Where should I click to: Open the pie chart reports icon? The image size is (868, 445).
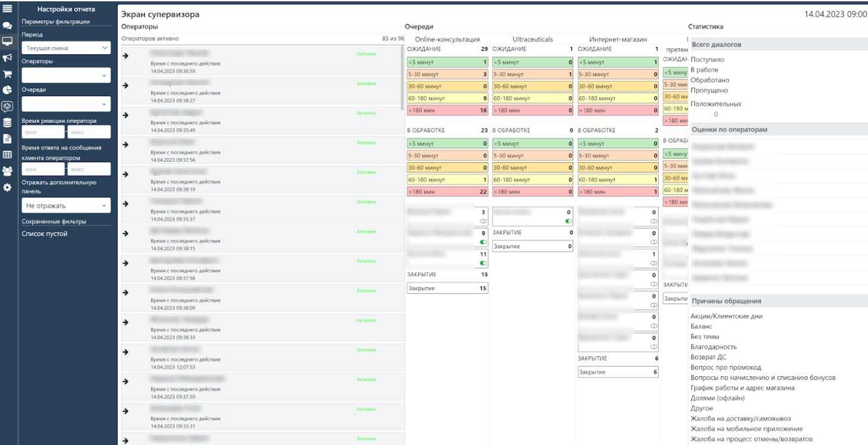point(8,91)
